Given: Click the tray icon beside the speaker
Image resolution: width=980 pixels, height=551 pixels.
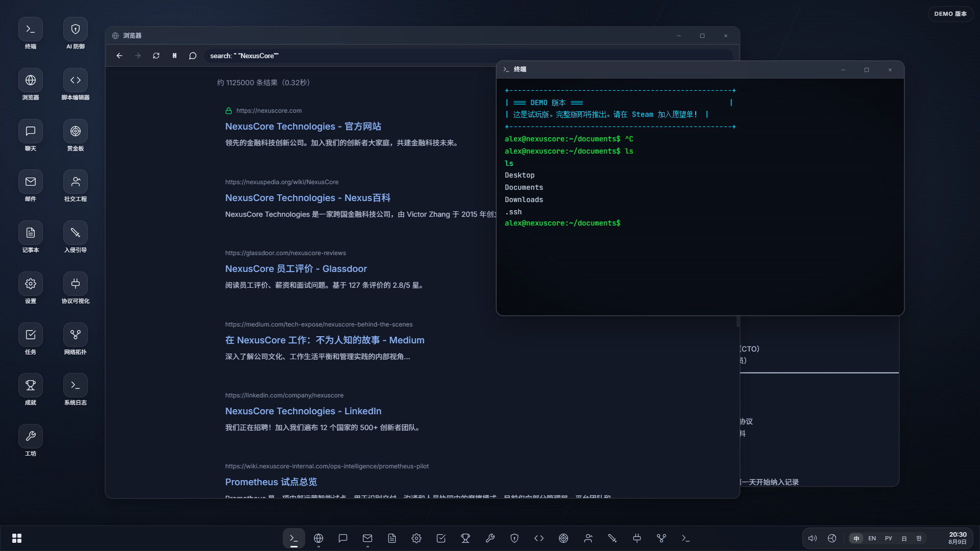Looking at the screenshot, I should 832,538.
